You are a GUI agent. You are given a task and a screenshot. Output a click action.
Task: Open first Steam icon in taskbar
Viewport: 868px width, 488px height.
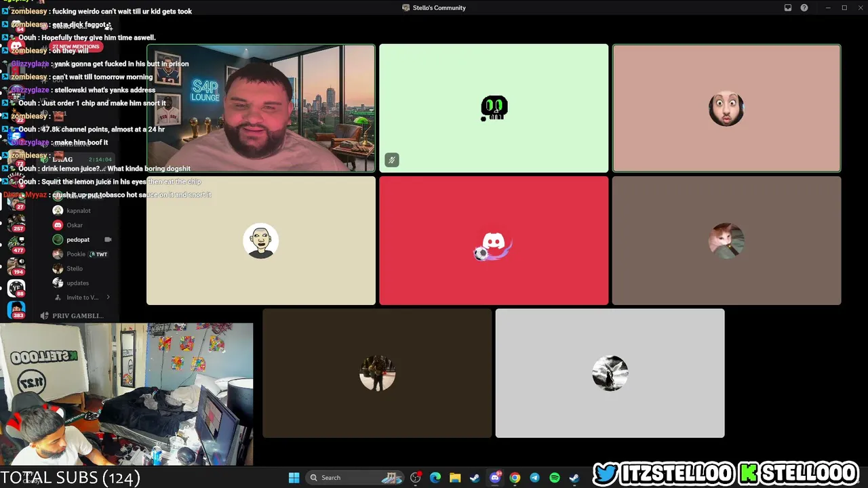pos(475,478)
